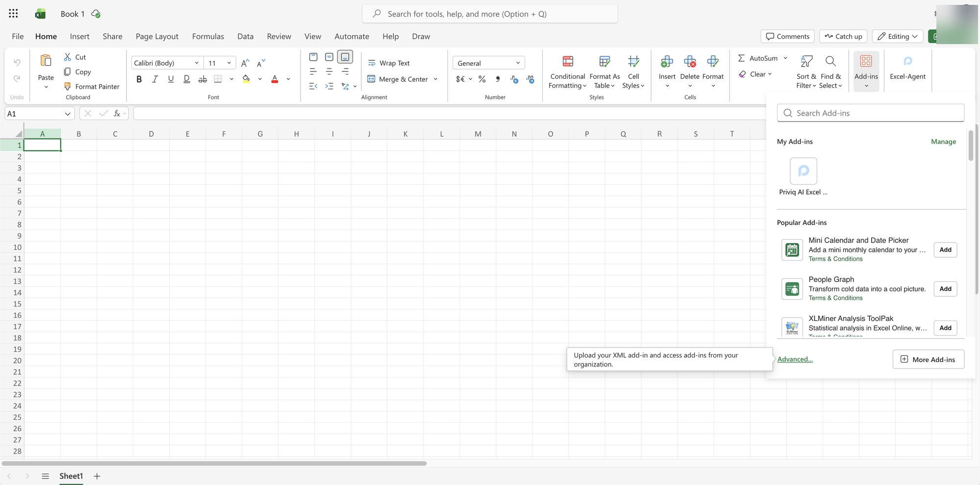Click the AutoSum icon
Image resolution: width=980 pixels, height=485 pixels.
(742, 58)
